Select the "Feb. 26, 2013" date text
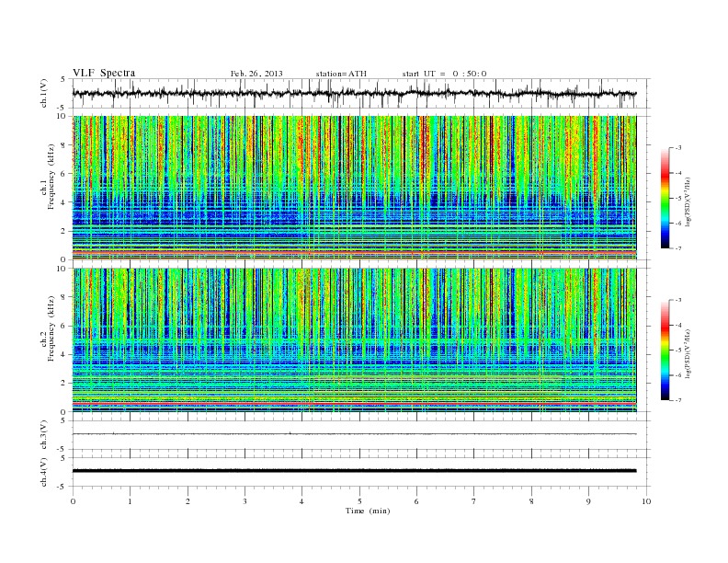Image resolution: width=728 pixels, height=563 pixels. [x=256, y=74]
